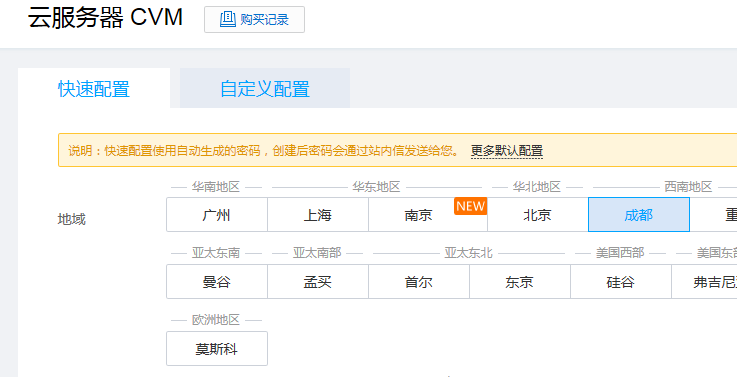Click the orange NEW badge on 南京
This screenshot has width=737, height=377.
click(x=470, y=206)
